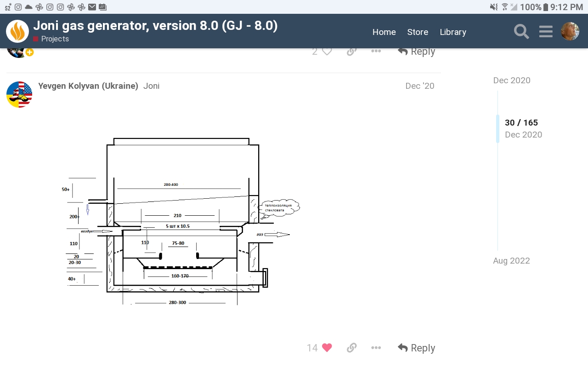The width and height of the screenshot is (588, 368).
Task: Open the Projects category link
Action: coord(55,39)
